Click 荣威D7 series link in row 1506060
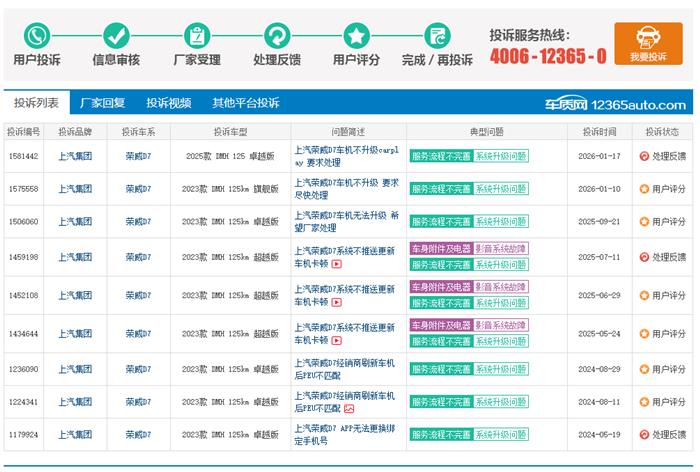 click(138, 222)
